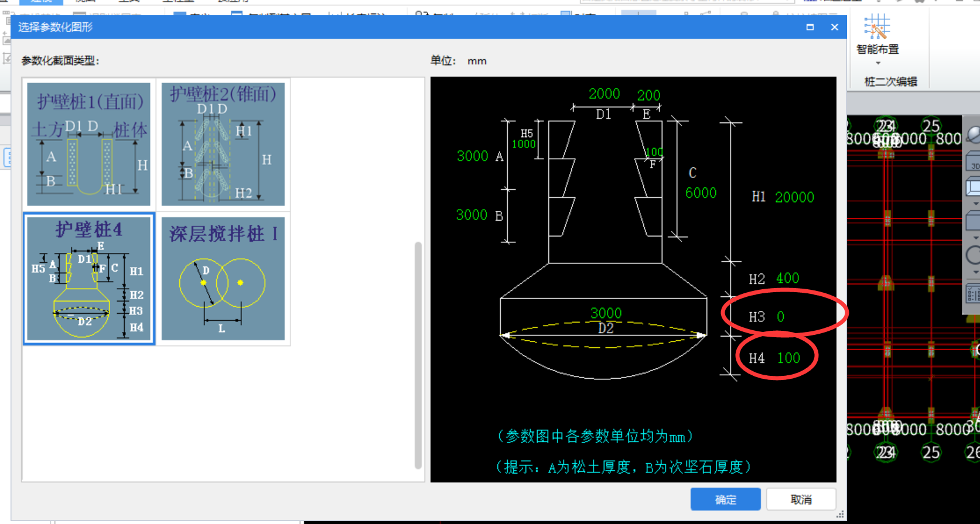Image resolution: width=980 pixels, height=524 pixels.
Task: Click the orbit sphere icon in the drawing toolbar
Action: pos(974,134)
